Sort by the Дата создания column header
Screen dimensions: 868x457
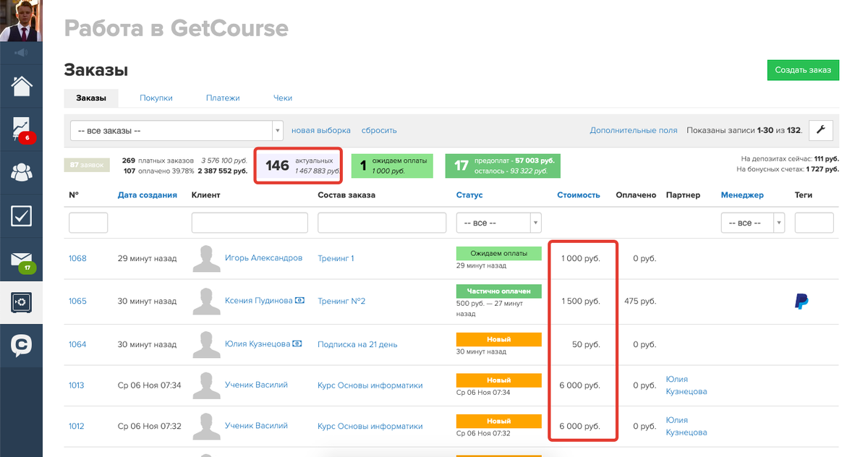tap(148, 195)
